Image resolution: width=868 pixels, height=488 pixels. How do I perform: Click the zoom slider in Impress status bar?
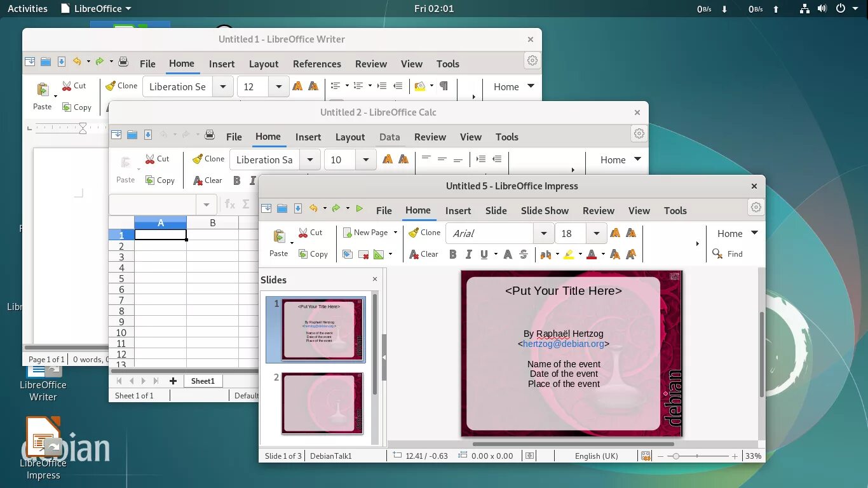698,456
